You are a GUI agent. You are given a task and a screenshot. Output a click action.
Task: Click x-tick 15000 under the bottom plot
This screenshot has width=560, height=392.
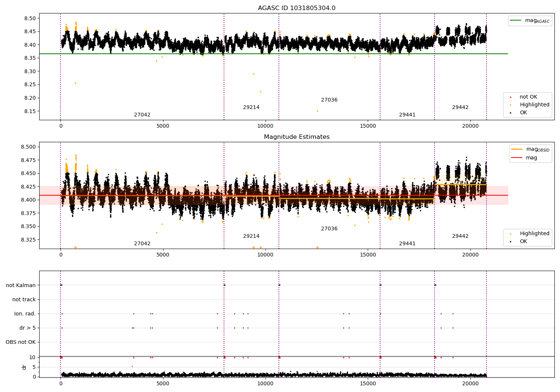pos(368,384)
